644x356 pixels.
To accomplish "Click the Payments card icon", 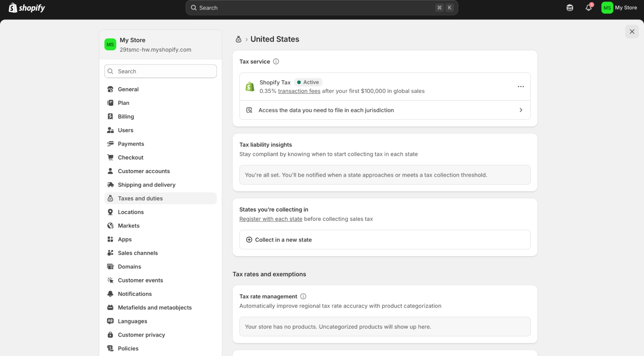I will pos(110,144).
